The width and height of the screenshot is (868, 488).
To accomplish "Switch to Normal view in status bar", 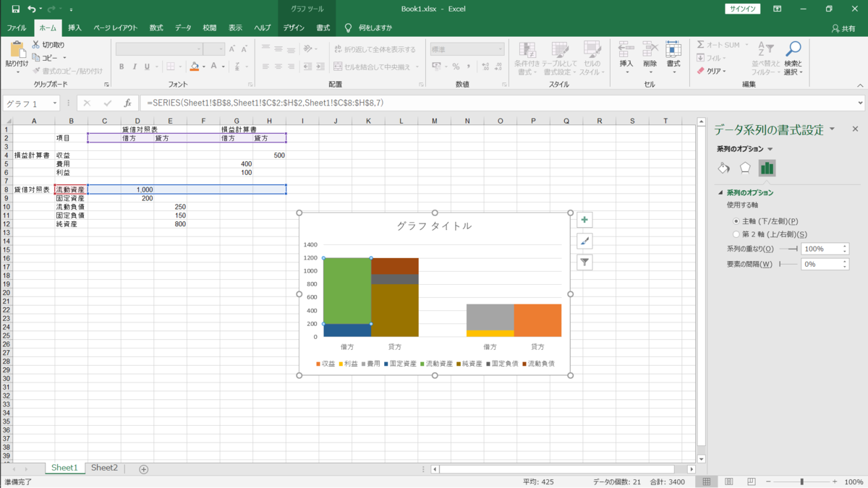I will coord(707,481).
